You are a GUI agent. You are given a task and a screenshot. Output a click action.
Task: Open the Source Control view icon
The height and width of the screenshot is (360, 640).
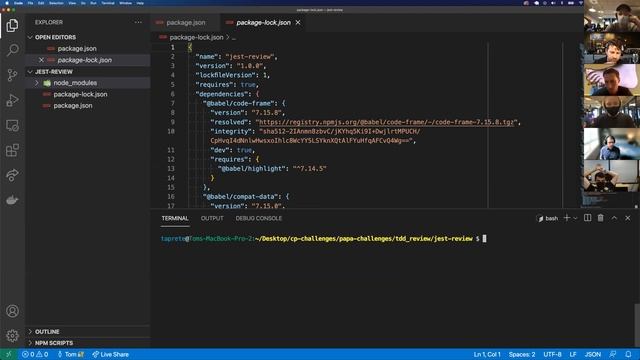(12, 75)
